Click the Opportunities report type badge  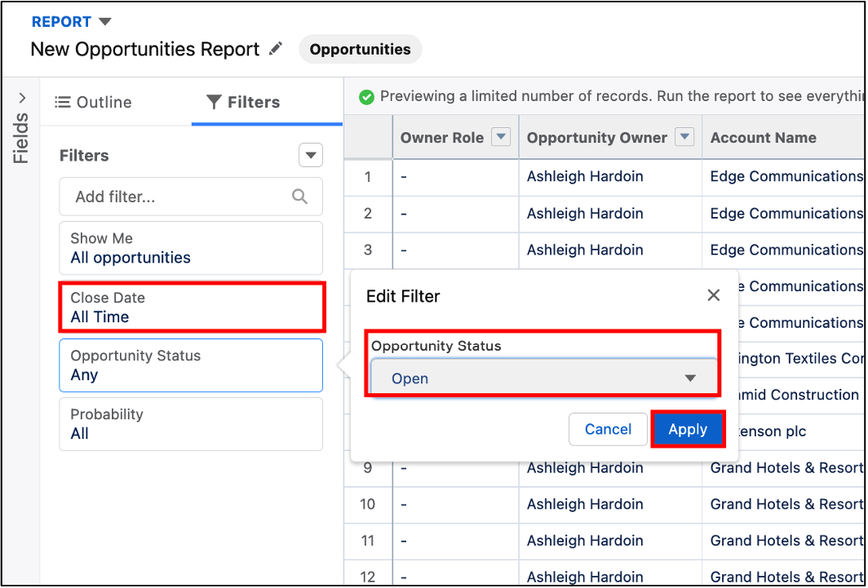(360, 49)
